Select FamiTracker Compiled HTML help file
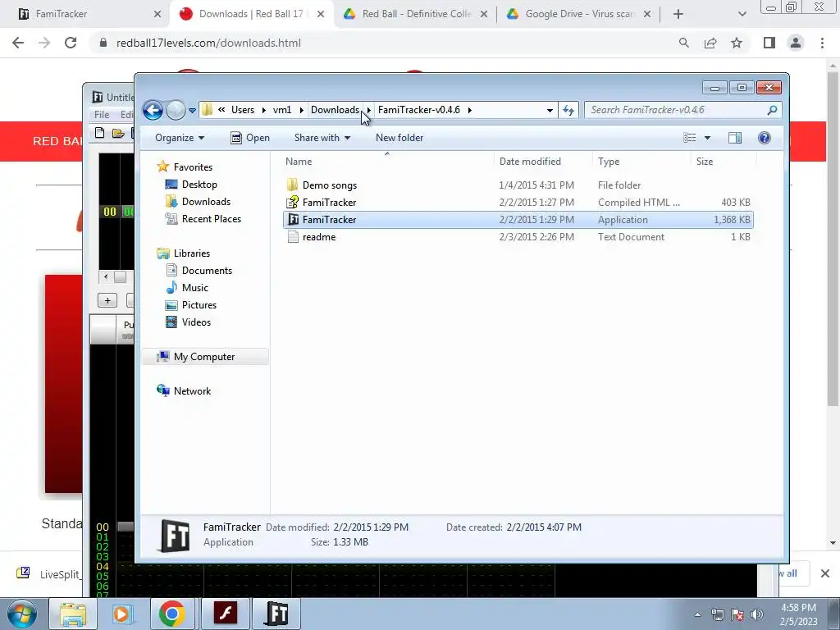 tap(518, 203)
